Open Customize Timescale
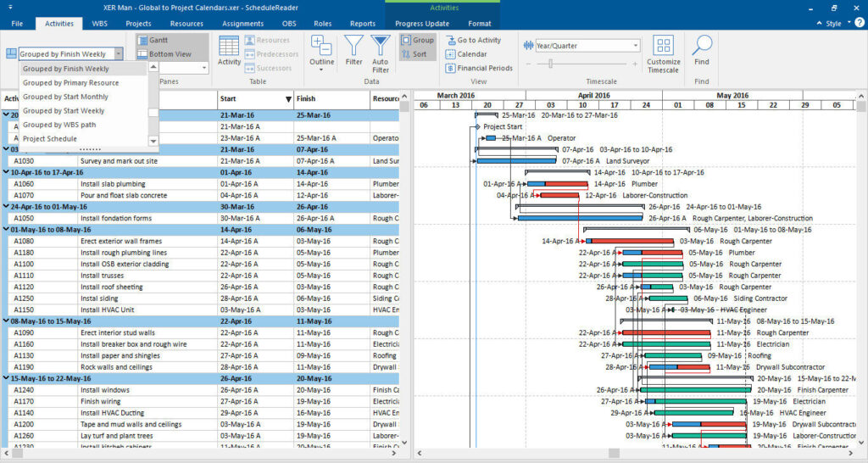The image size is (868, 463). pyautogui.click(x=663, y=54)
